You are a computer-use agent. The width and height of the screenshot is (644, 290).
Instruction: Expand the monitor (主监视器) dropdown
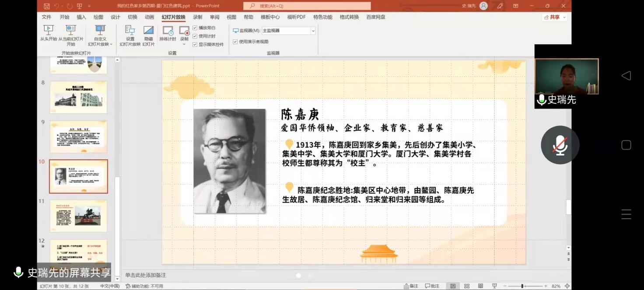tap(313, 31)
